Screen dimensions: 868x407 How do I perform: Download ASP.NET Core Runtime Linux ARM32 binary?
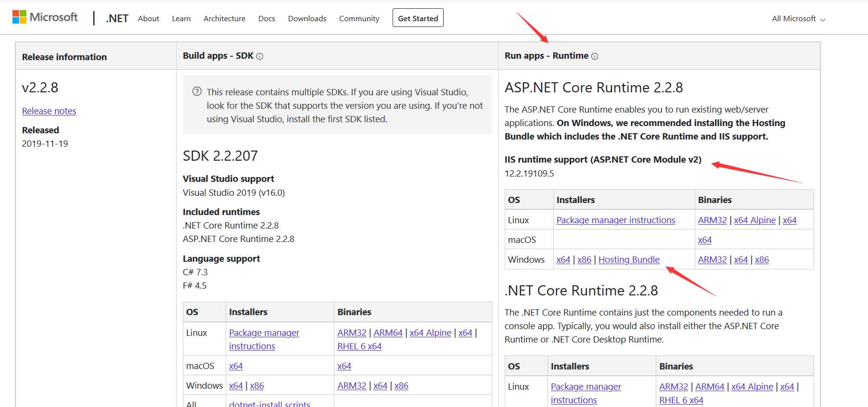pos(712,220)
